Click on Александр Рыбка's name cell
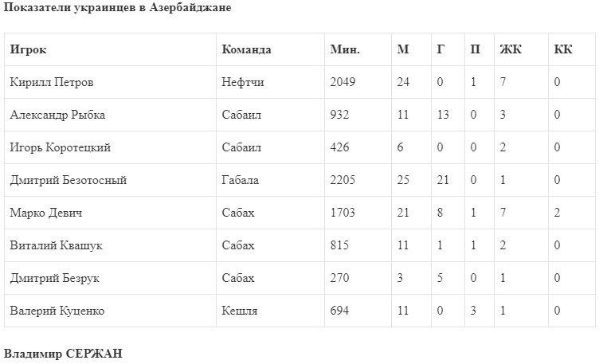Viewport: 603px width, 364px height. [57, 115]
